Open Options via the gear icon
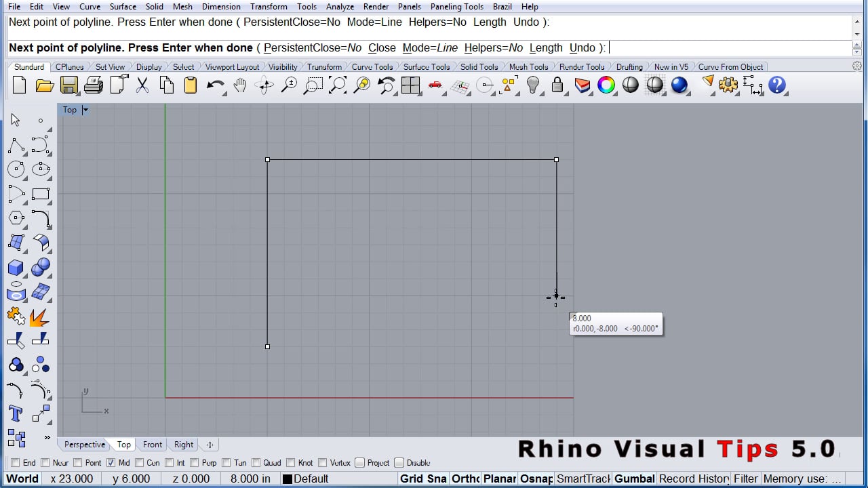Viewport: 868px width, 488px height. pyautogui.click(x=729, y=85)
